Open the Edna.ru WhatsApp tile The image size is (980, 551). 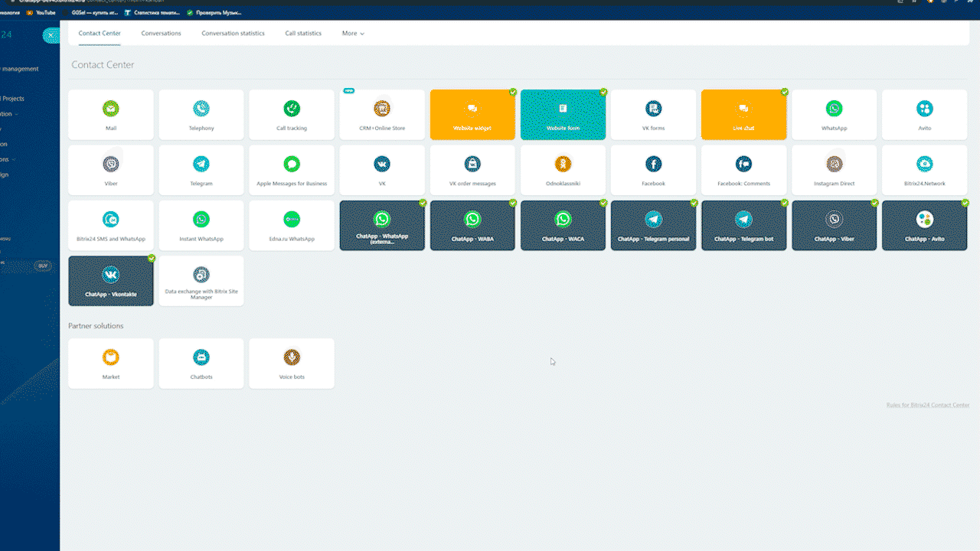(x=292, y=226)
